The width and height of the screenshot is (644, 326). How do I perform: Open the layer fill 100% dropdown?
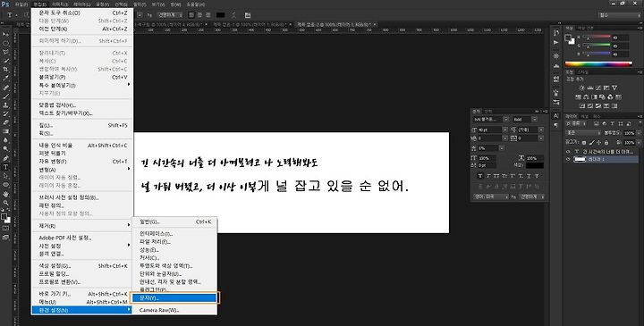[x=638, y=143]
